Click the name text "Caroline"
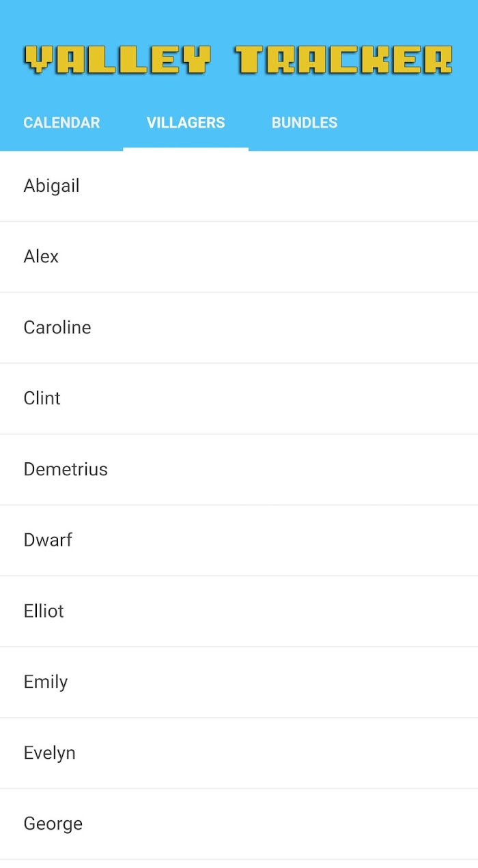The height and width of the screenshot is (868, 478). click(x=57, y=327)
